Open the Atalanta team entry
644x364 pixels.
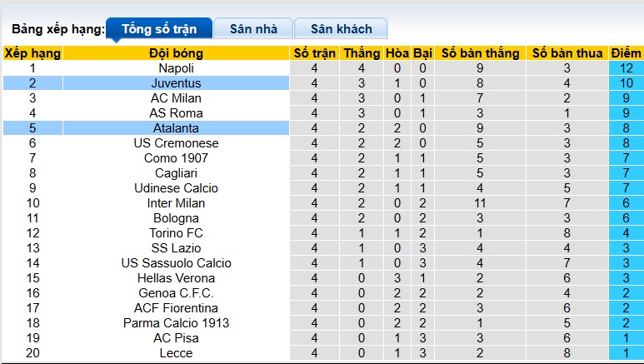(176, 128)
